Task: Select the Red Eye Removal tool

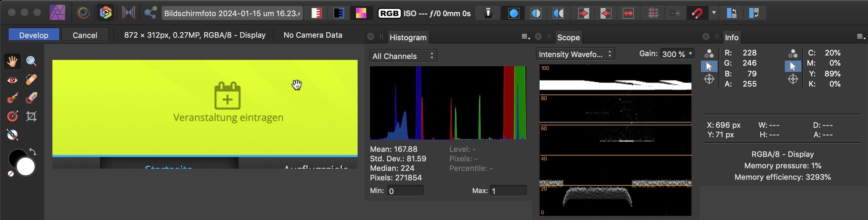Action: (x=12, y=80)
